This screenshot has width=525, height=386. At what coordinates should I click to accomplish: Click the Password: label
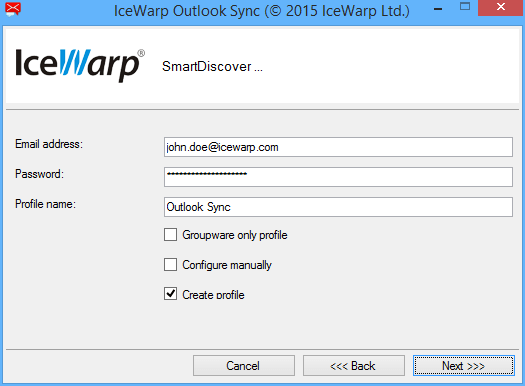tap(40, 174)
